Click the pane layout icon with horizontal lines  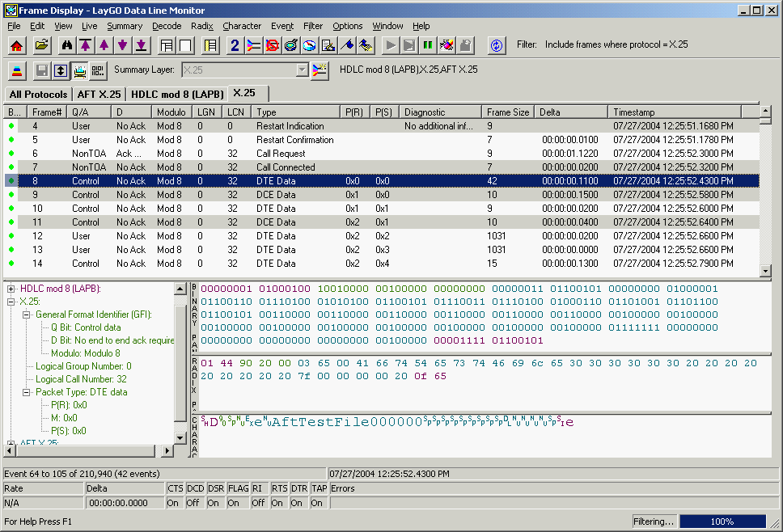click(167, 45)
